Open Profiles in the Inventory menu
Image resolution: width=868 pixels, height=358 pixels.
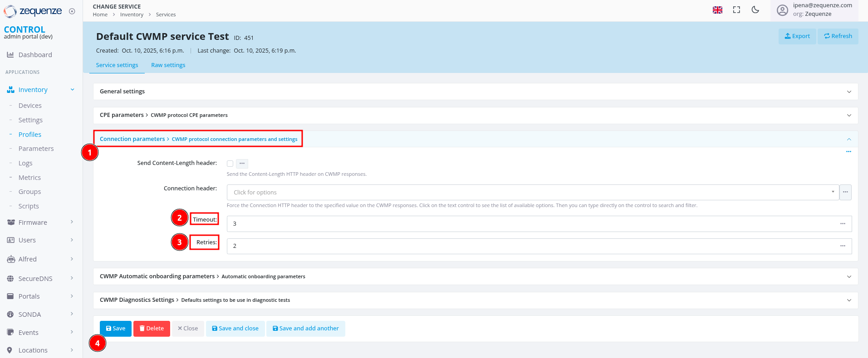(30, 135)
